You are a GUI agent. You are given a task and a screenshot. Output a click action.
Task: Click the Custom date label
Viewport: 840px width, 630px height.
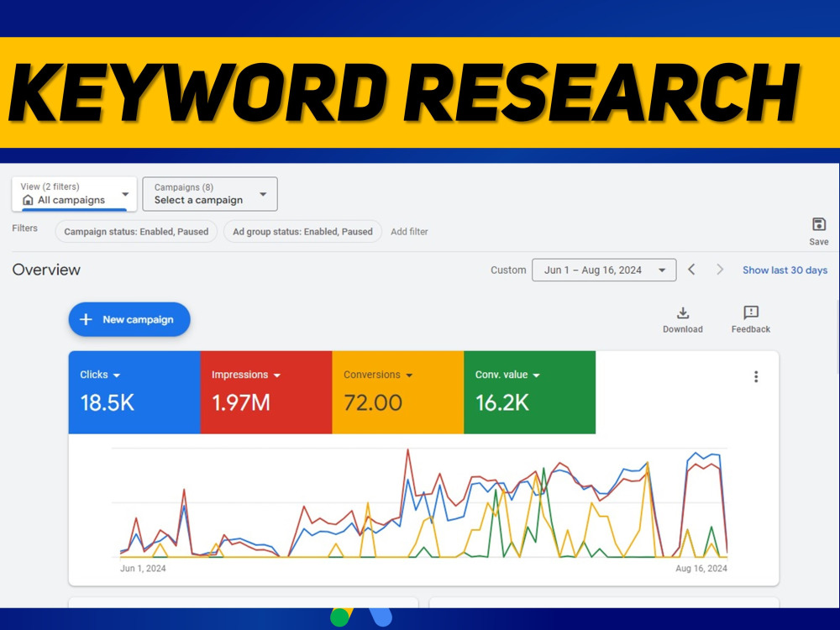pyautogui.click(x=508, y=270)
